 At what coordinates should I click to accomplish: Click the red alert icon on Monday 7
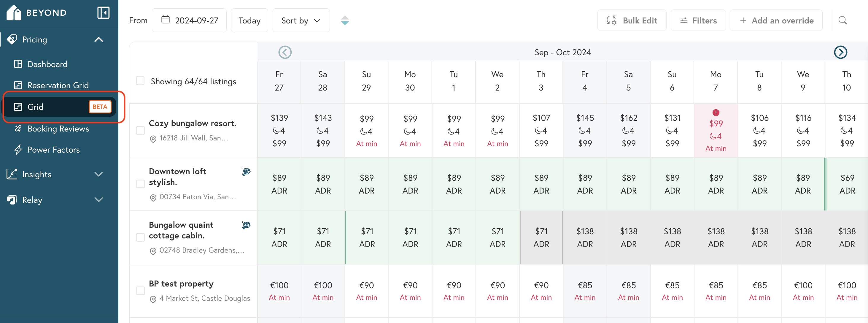[x=716, y=113]
